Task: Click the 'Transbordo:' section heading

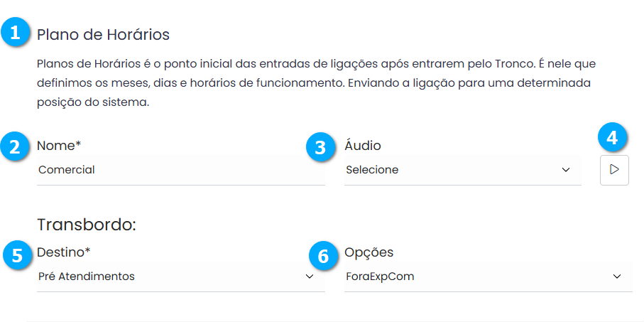Action: click(86, 225)
